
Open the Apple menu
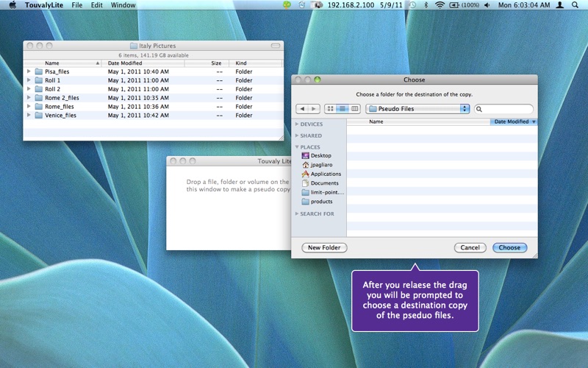click(x=12, y=5)
